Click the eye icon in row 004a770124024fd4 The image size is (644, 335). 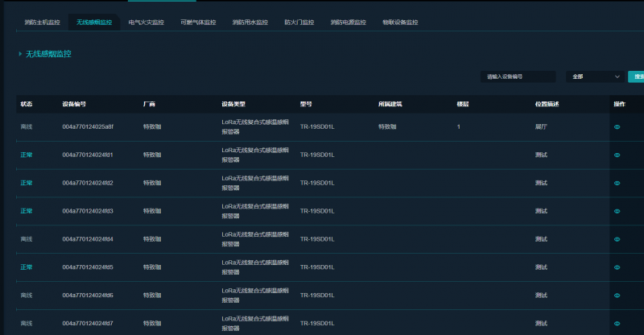(617, 239)
